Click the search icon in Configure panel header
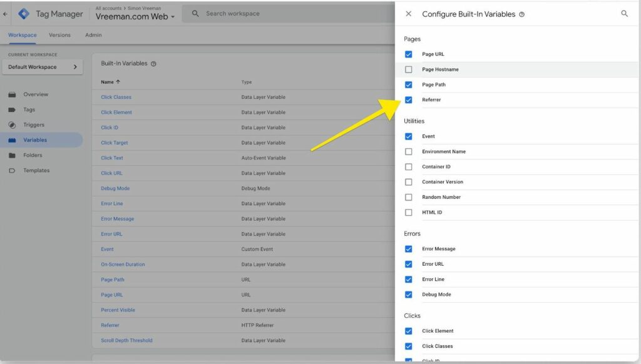Viewport: 641px width, 364px height. [624, 14]
